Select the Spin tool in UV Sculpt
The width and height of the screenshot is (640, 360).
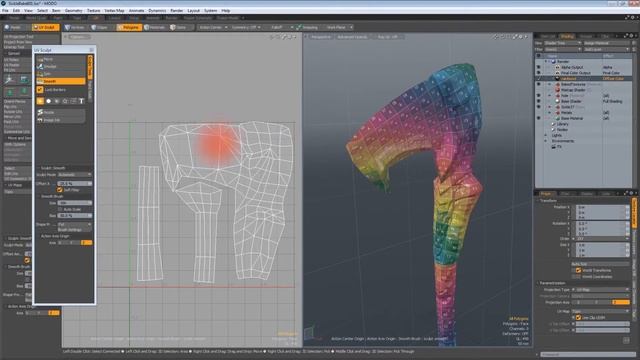point(61,74)
